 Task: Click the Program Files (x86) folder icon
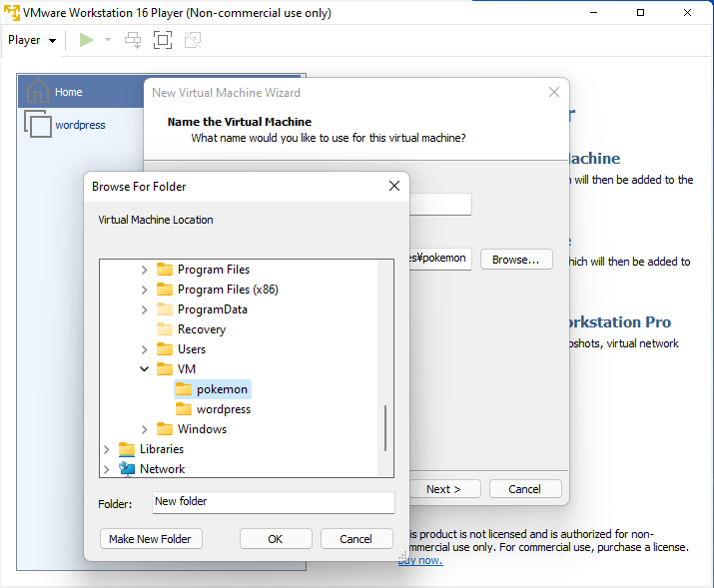coord(165,290)
